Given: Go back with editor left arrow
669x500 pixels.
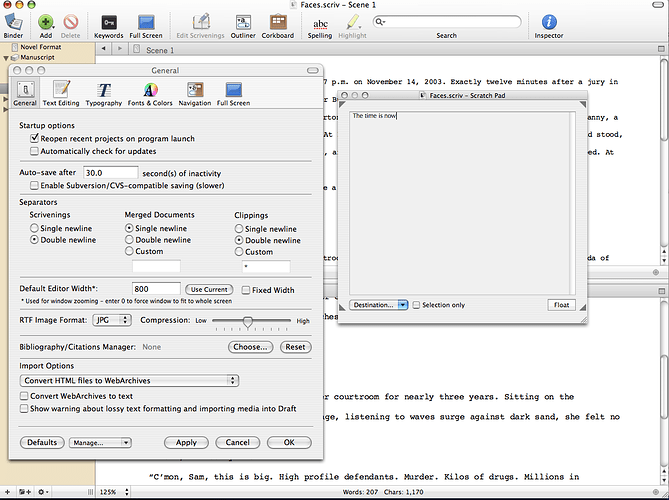Looking at the screenshot, I should click(x=104, y=49).
